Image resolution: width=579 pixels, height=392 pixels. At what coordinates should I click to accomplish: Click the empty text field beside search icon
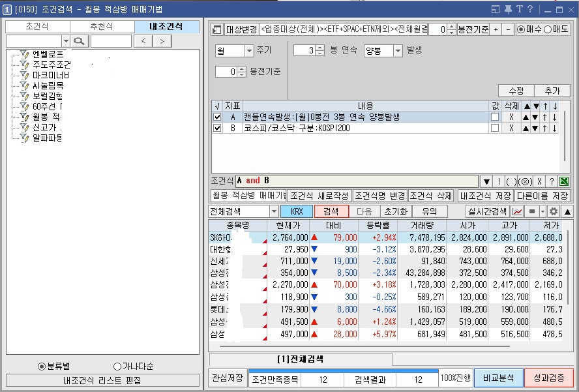click(111, 41)
